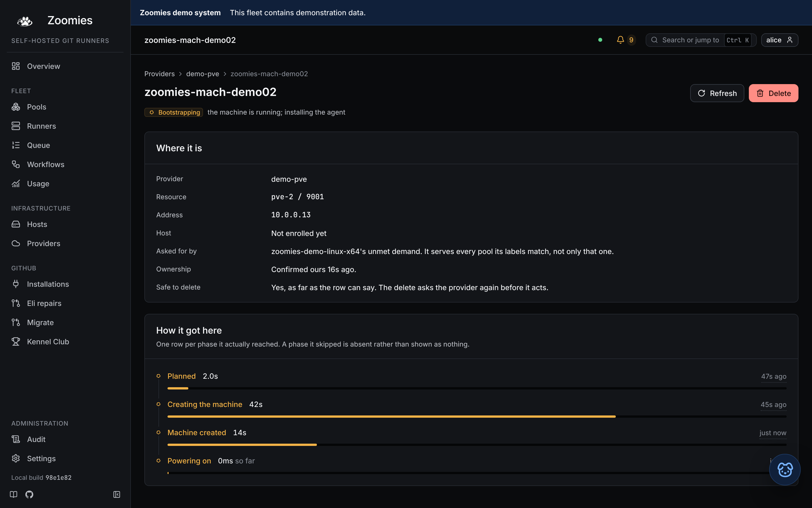Open the alice user menu
812x508 pixels.
780,40
